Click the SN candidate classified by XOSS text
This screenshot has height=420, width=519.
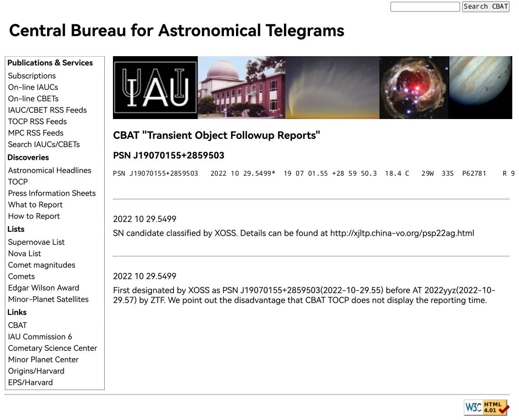click(x=294, y=233)
